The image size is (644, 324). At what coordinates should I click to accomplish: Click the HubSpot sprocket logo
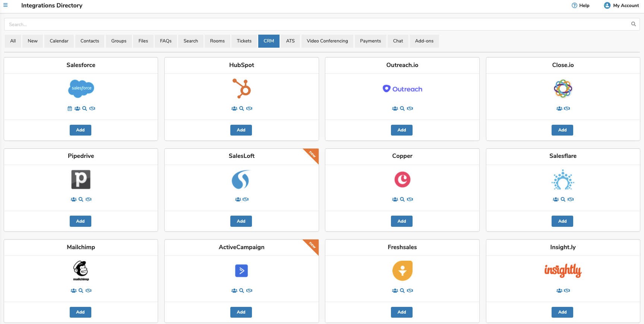pyautogui.click(x=241, y=88)
